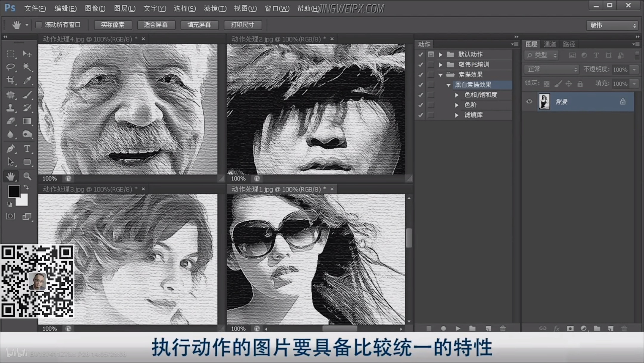
Task: Check Scroll All Windows checkbox
Action: (38, 25)
